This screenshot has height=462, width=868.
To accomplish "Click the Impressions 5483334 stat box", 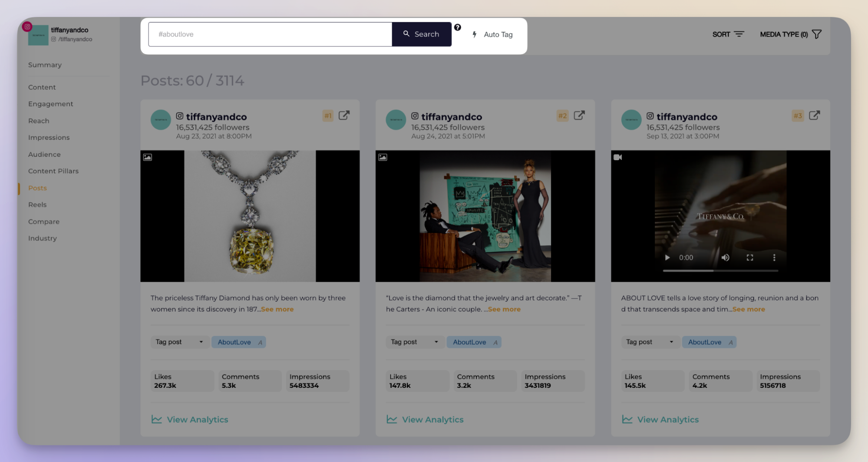I will (x=318, y=381).
